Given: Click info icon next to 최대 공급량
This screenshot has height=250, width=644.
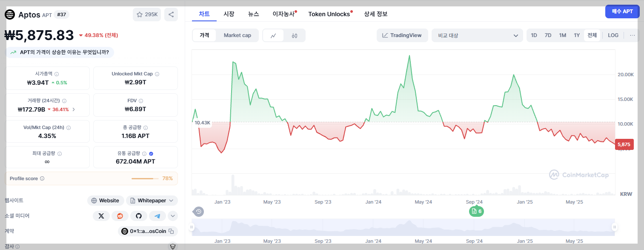Looking at the screenshot, I should coord(60,154).
